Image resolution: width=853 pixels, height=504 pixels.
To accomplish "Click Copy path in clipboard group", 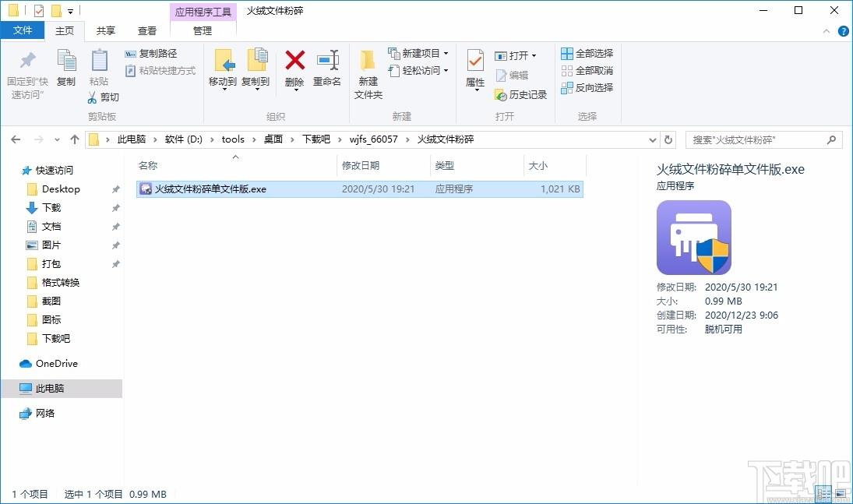I will click(151, 53).
